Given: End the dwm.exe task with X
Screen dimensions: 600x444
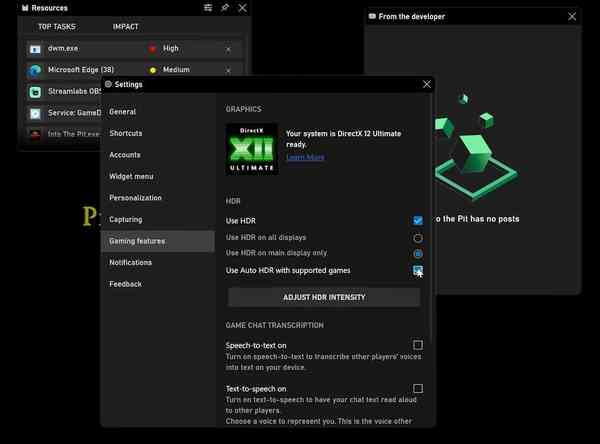Looking at the screenshot, I should (x=228, y=49).
